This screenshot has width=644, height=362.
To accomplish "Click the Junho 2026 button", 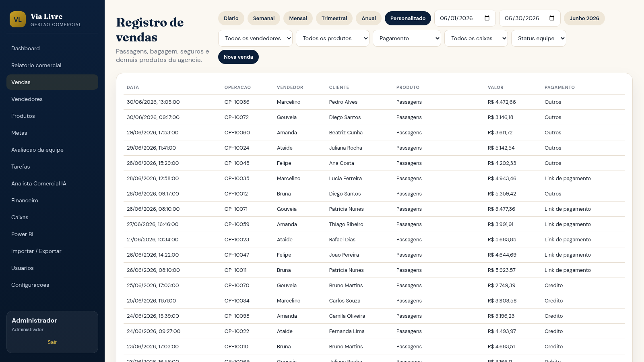I will coord(584,18).
